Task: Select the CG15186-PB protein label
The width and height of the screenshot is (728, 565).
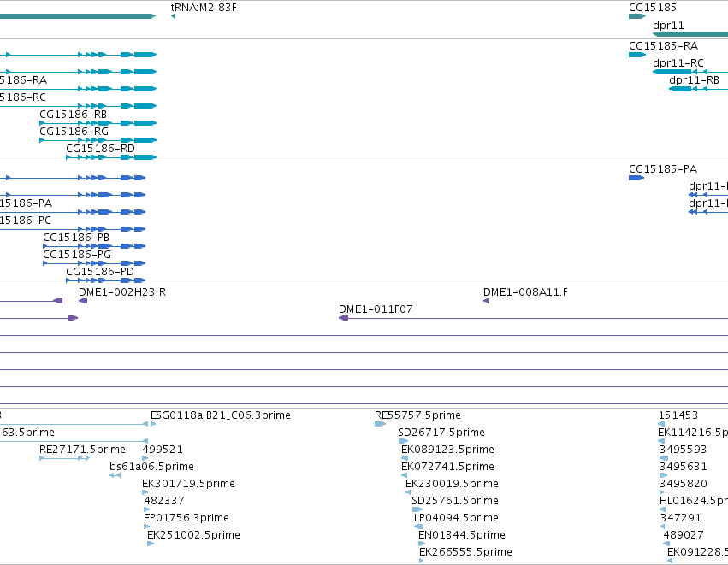Action: pos(76,238)
